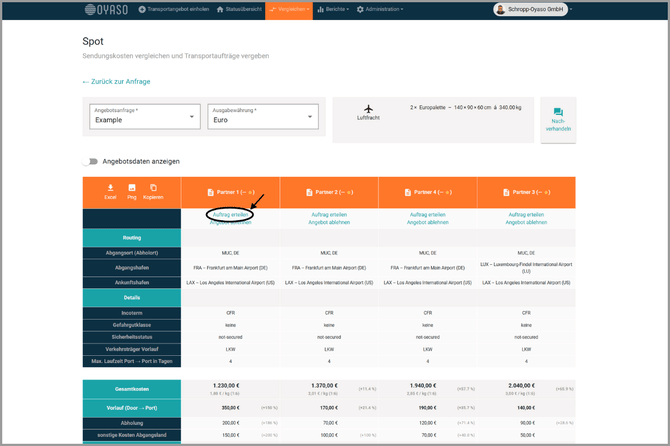Toggle the Angebotsdaten anzeigen switch
This screenshot has width=670, height=446.
pyautogui.click(x=91, y=161)
